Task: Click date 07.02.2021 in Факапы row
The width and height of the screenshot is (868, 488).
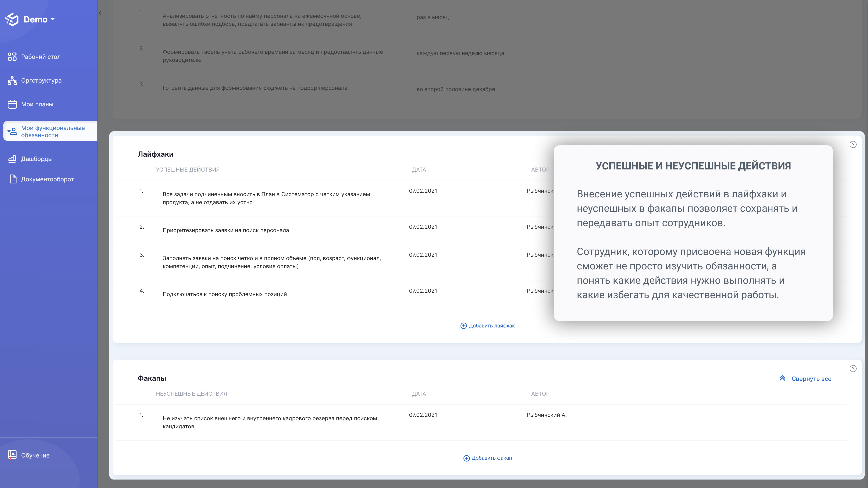Action: 423,415
